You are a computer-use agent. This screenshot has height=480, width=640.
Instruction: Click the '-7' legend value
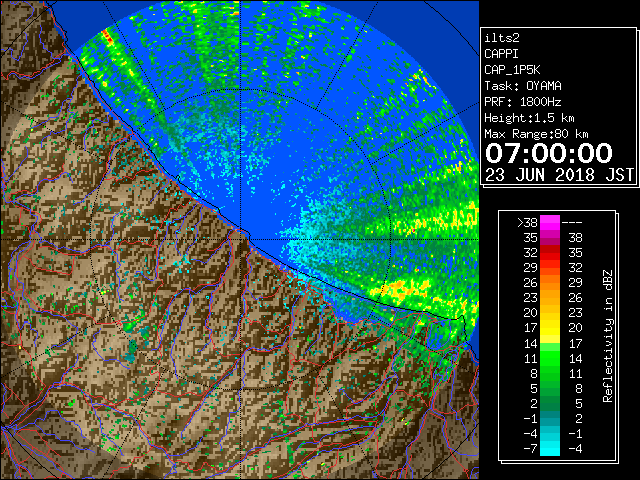click(x=530, y=449)
